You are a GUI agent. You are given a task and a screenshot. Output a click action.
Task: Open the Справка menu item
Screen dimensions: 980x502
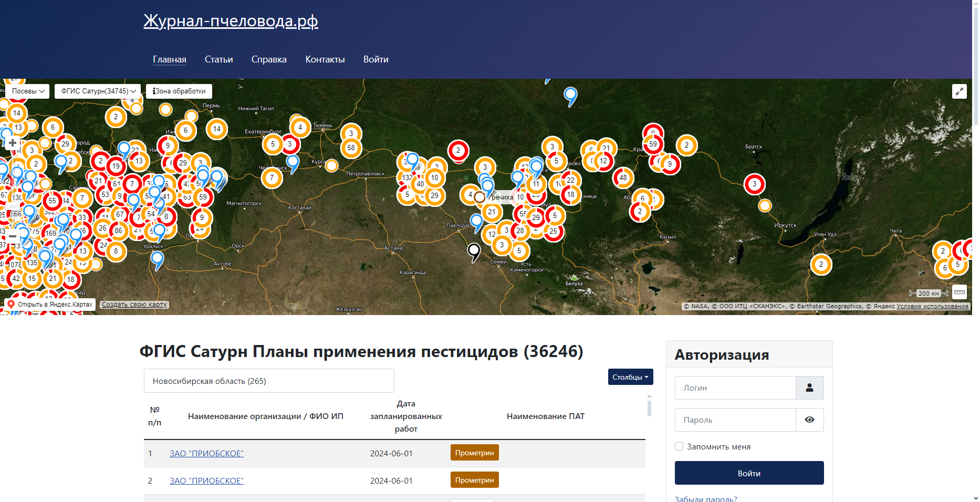[x=269, y=59]
